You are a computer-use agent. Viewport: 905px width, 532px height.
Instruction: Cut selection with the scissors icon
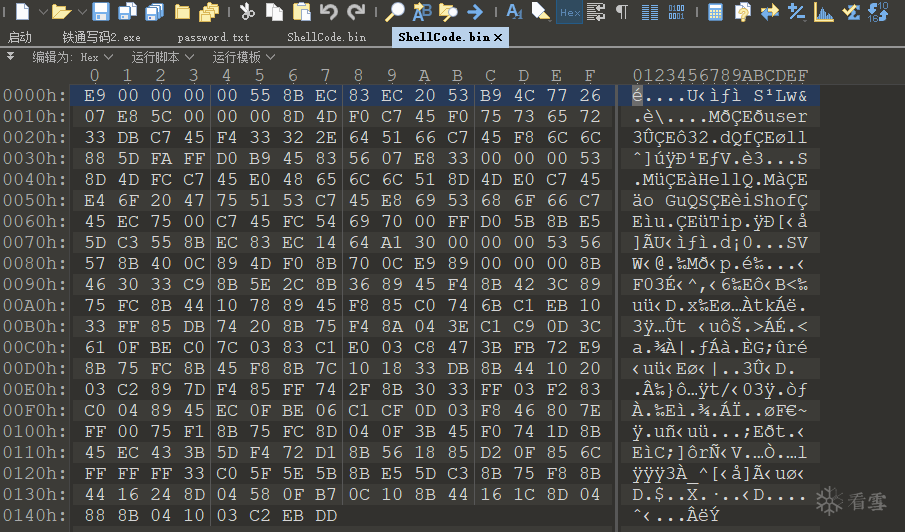[x=246, y=12]
